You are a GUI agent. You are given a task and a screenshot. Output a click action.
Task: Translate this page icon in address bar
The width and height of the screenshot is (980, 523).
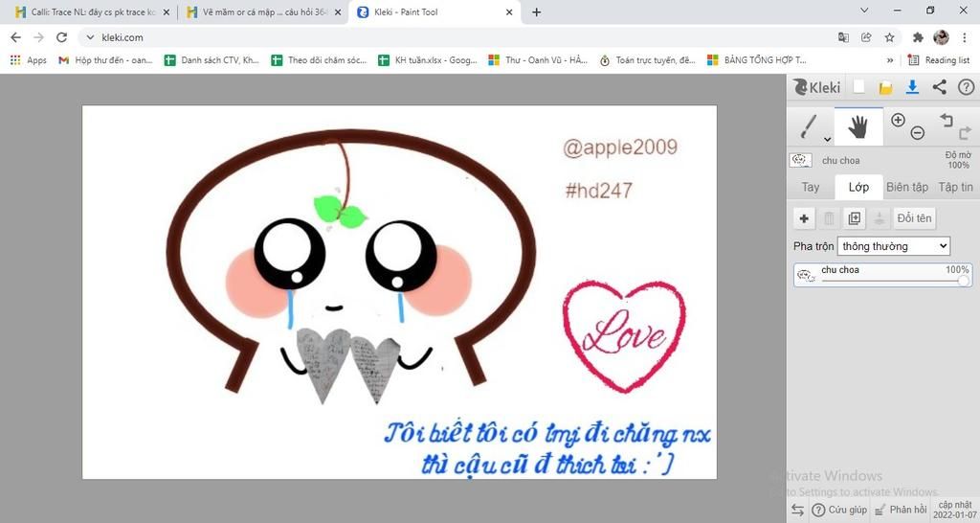pos(843,37)
